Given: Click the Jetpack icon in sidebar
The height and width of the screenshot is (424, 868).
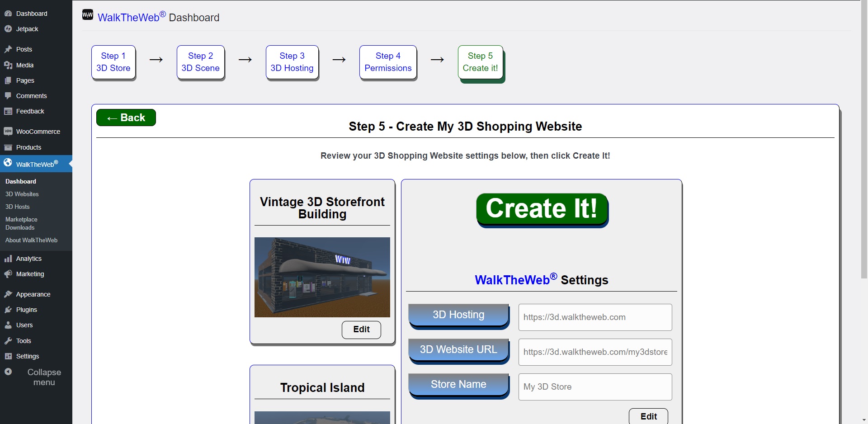Looking at the screenshot, I should [8, 29].
